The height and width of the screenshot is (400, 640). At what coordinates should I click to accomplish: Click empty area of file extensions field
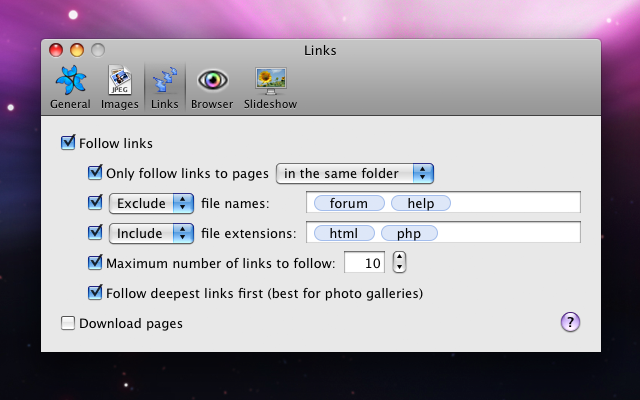509,232
